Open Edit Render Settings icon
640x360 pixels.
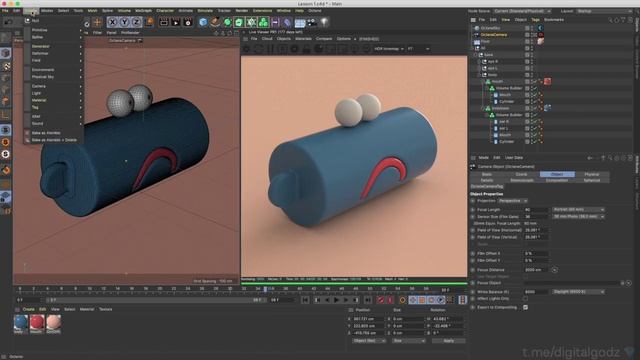[x=188, y=22]
